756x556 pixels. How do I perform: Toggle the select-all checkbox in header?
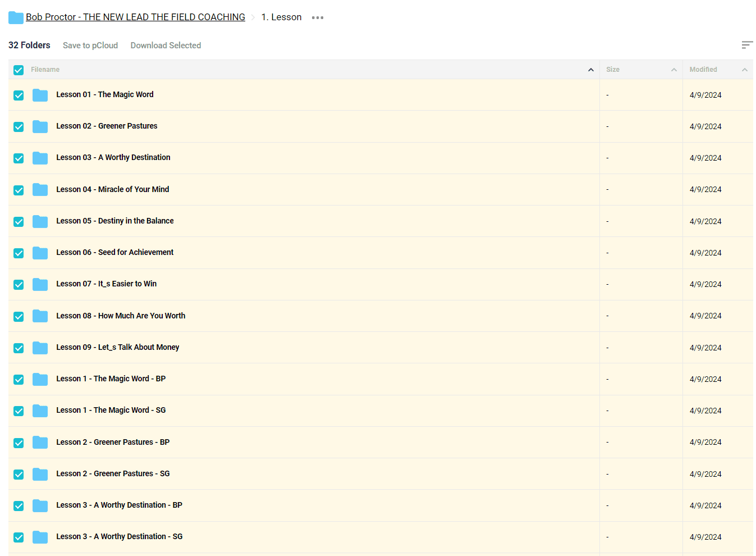coord(19,70)
